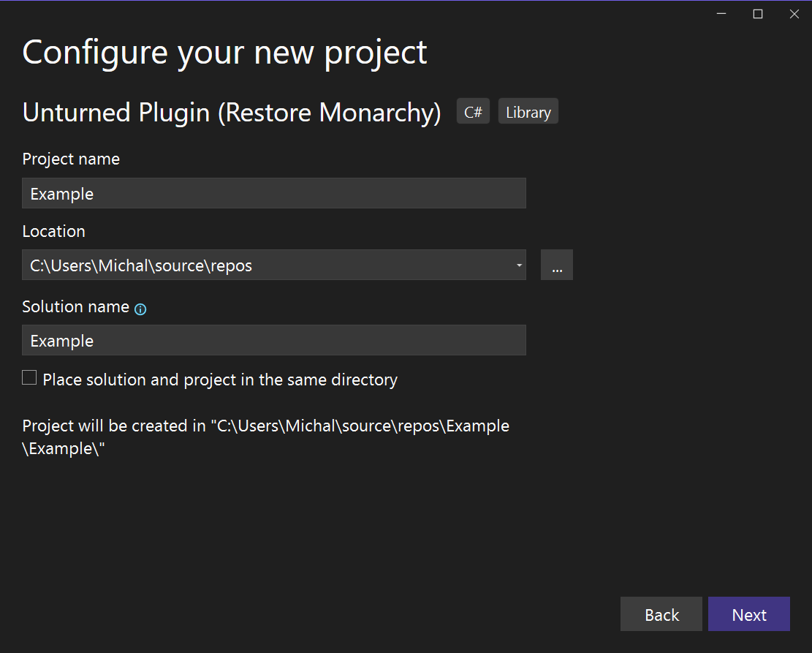Click the Location label
This screenshot has height=653, width=812.
53,232
